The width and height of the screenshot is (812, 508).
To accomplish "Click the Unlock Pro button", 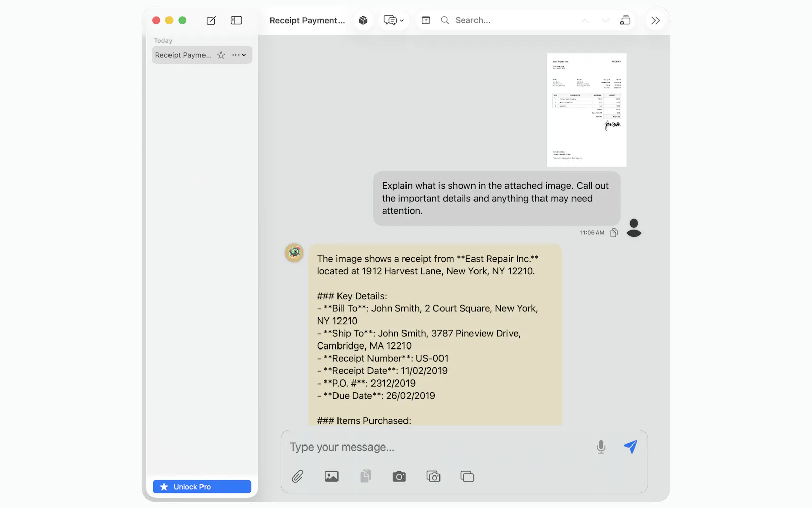I will pos(202,487).
